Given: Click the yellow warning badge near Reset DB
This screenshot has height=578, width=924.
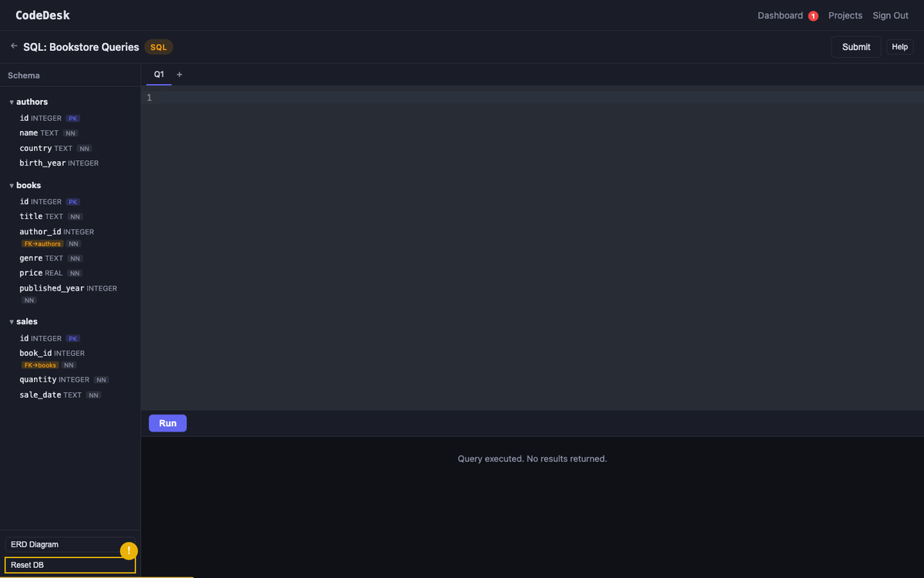Looking at the screenshot, I should 129,551.
